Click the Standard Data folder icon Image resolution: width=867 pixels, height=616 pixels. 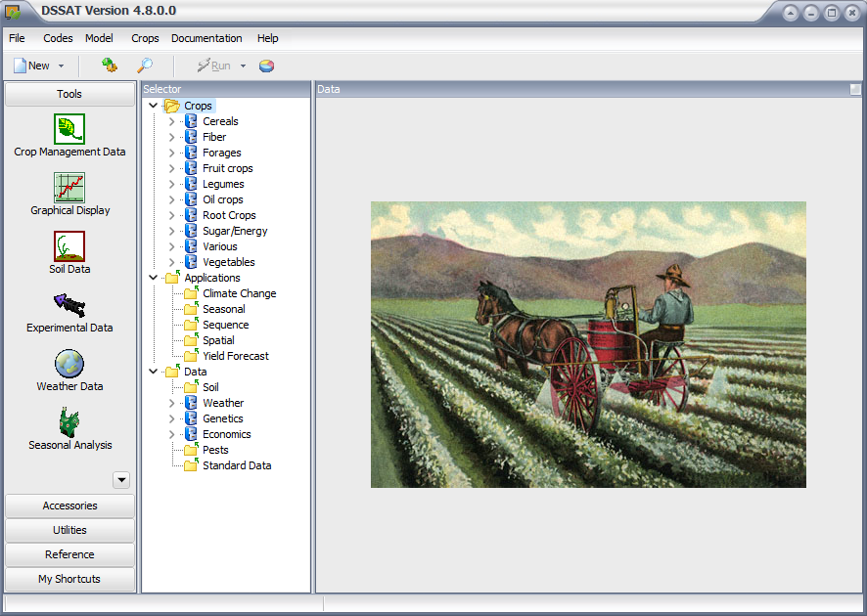pos(191,464)
